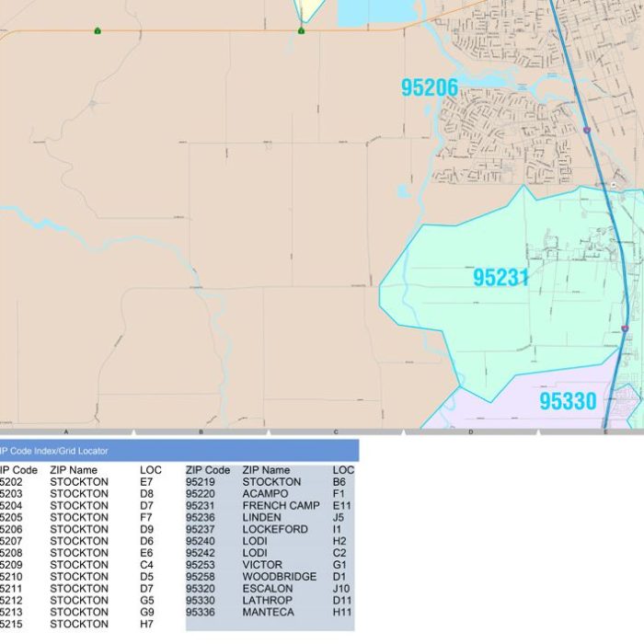Select the 95320 ZIP code cell

201,589
